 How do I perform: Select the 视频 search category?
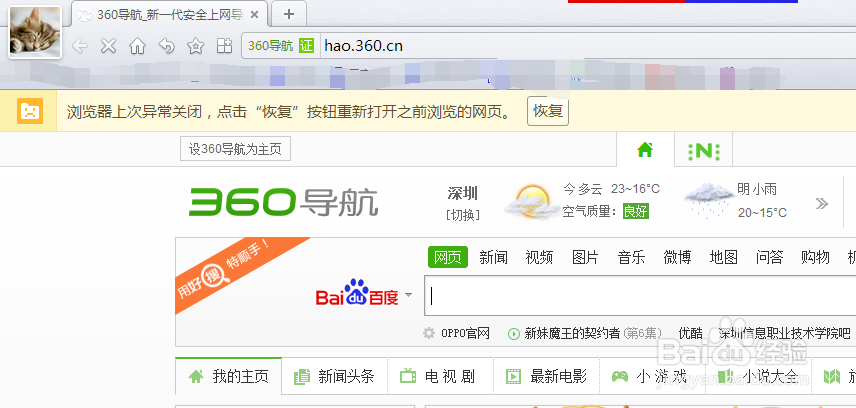pyautogui.click(x=539, y=257)
